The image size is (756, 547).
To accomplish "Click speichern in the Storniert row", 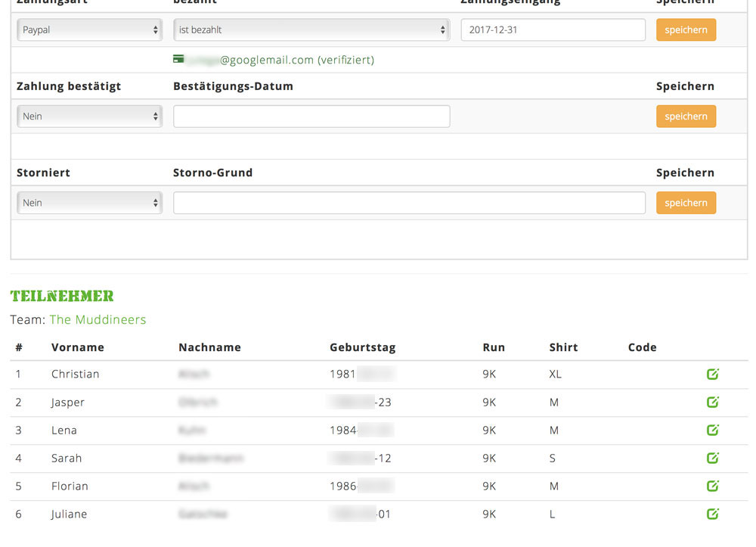I will point(686,203).
